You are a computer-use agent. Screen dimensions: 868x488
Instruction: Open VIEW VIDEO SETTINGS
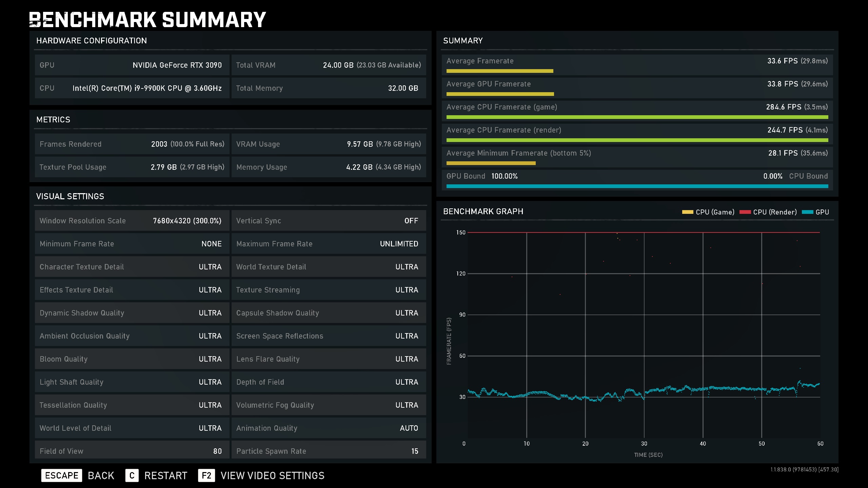tap(272, 475)
